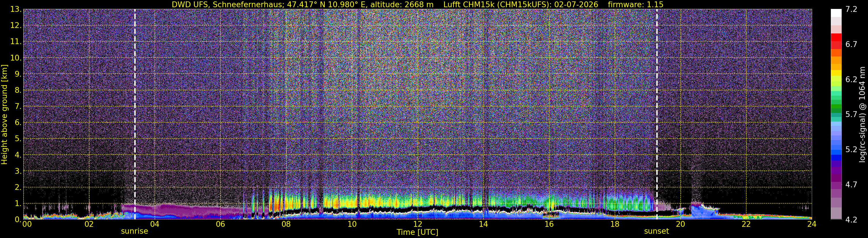Click the white top segment of the colorbar
This screenshot has width=868, height=238.
click(836, 13)
